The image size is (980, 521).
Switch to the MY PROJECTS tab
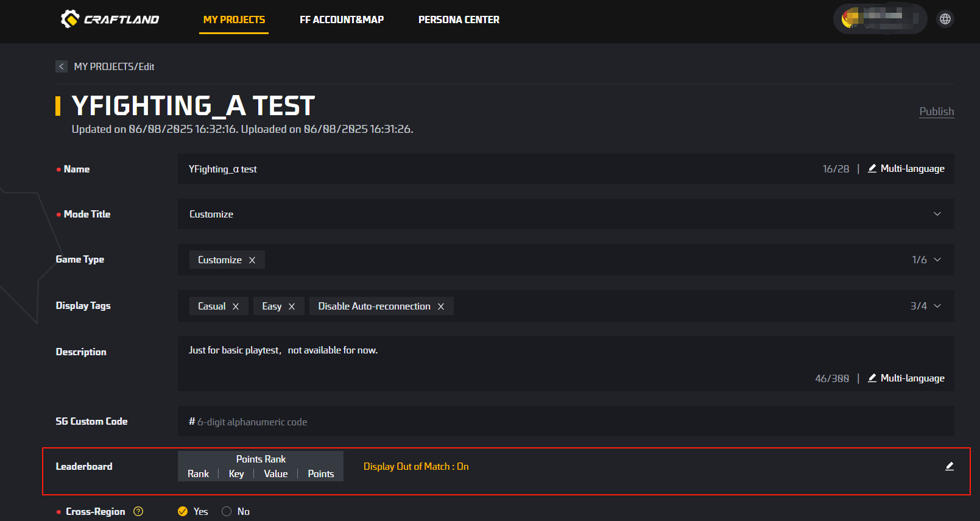(234, 19)
